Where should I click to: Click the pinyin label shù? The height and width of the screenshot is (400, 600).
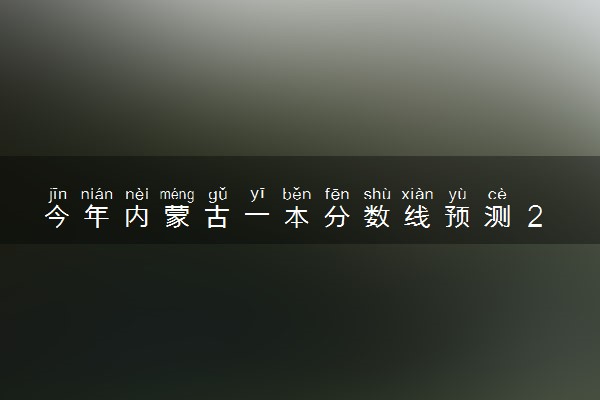tap(377, 194)
